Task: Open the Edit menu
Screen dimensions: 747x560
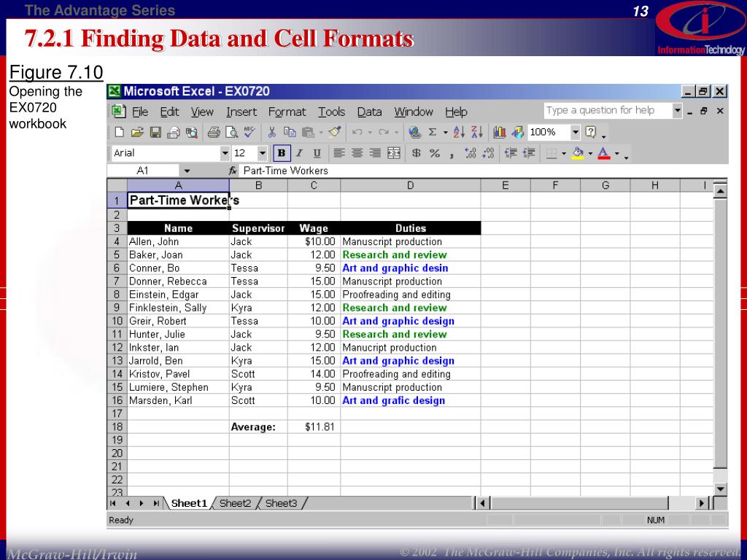Action: 169,112
